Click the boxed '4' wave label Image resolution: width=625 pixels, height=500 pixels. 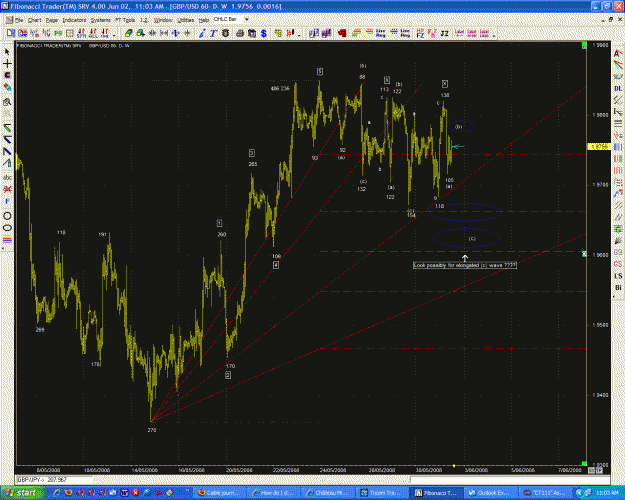pyautogui.click(x=276, y=265)
